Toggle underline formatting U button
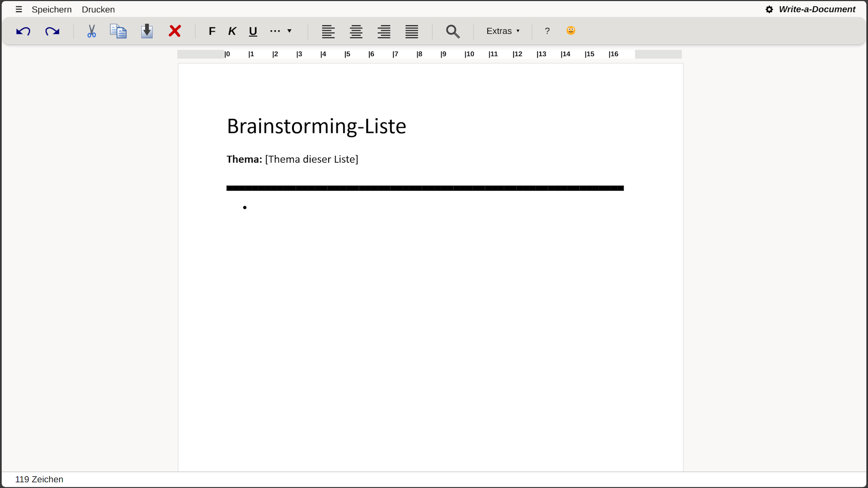This screenshot has width=868, height=488. pos(253,31)
